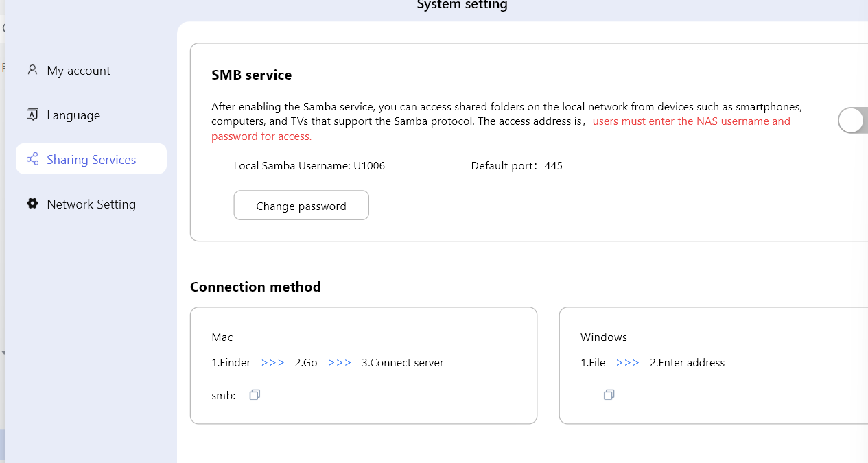Click the arrows between File and Enter address
This screenshot has width=868, height=463.
[x=627, y=363]
